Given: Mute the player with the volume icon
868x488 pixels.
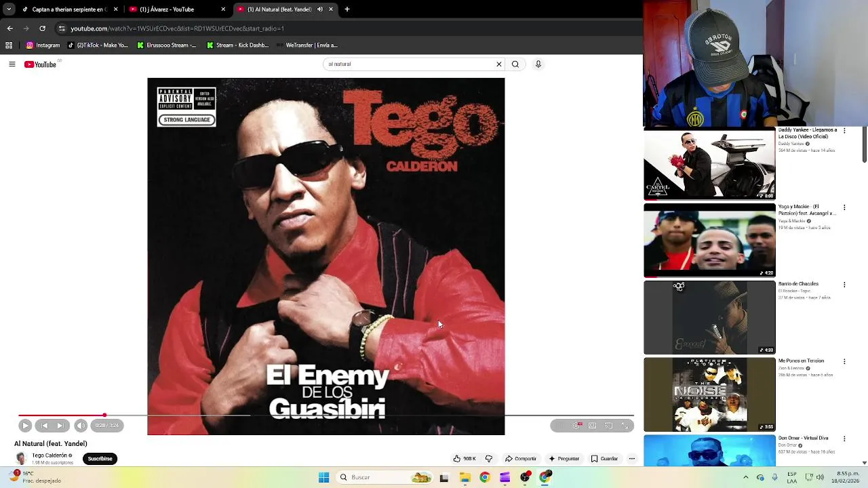Looking at the screenshot, I should pos(81,426).
